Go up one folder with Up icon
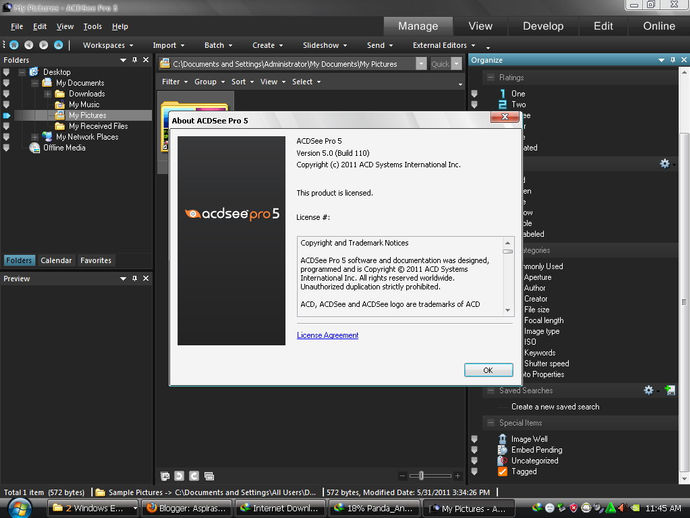The height and width of the screenshot is (518, 690). click(58, 45)
